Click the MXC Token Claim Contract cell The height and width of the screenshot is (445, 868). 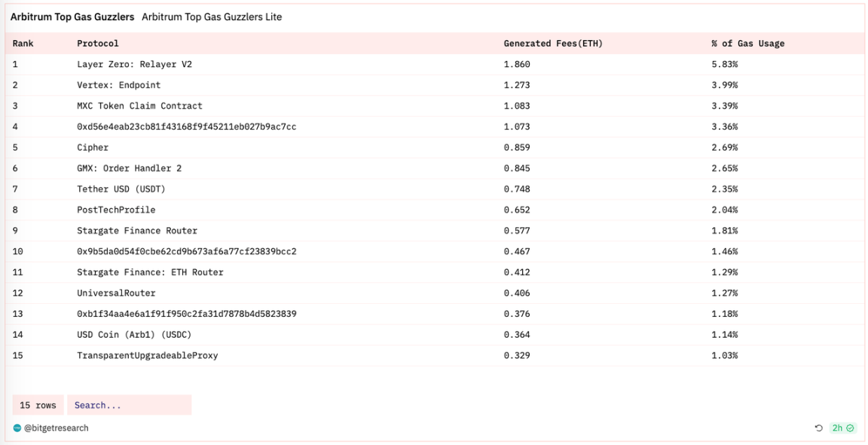[139, 106]
